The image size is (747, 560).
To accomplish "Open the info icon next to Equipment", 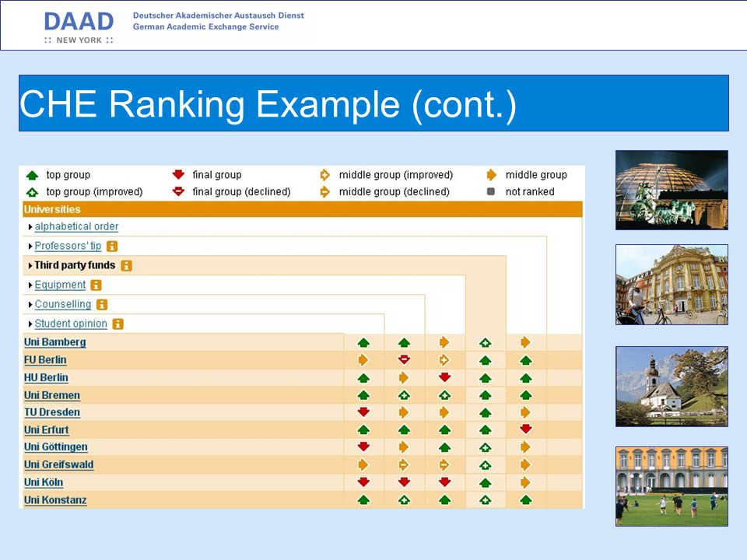I will pos(96,285).
